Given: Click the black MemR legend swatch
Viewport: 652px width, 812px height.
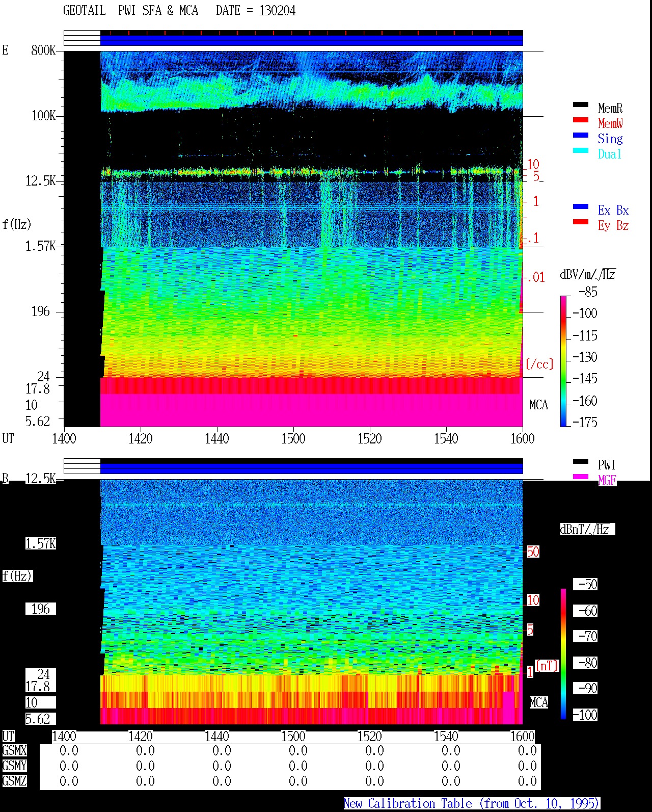Looking at the screenshot, I should point(580,105).
